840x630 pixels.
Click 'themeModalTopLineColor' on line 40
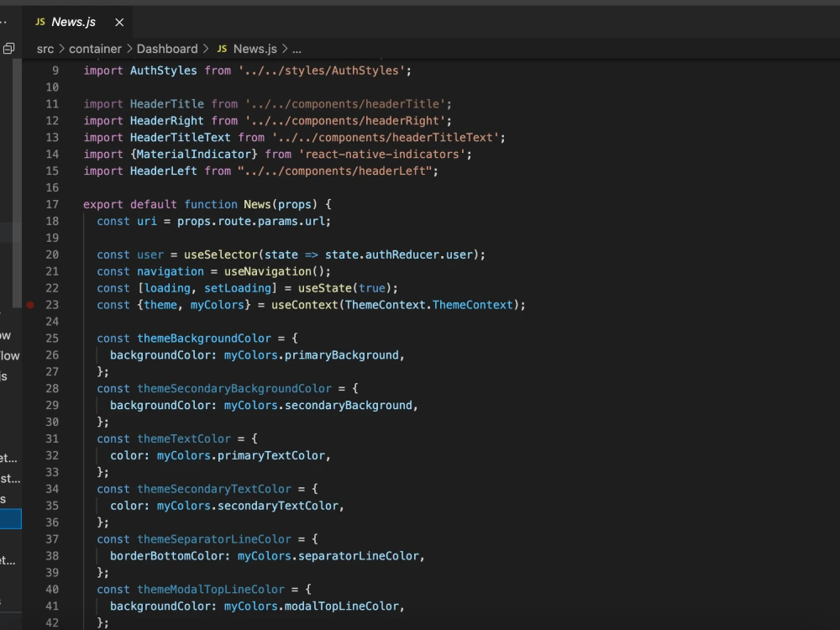click(x=211, y=590)
